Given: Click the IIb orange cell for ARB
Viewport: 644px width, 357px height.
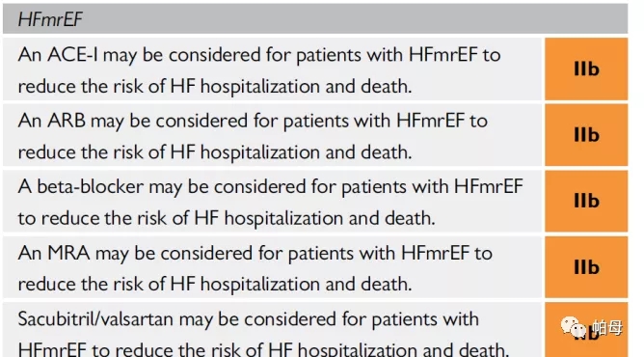Looking at the screenshot, I should (x=586, y=135).
